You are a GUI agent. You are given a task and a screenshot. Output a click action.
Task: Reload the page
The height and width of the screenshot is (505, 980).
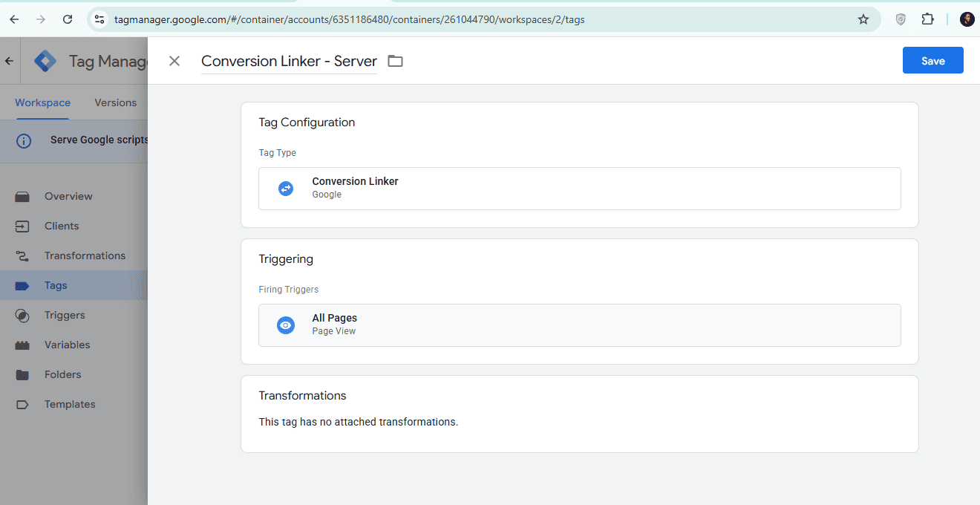pos(68,19)
